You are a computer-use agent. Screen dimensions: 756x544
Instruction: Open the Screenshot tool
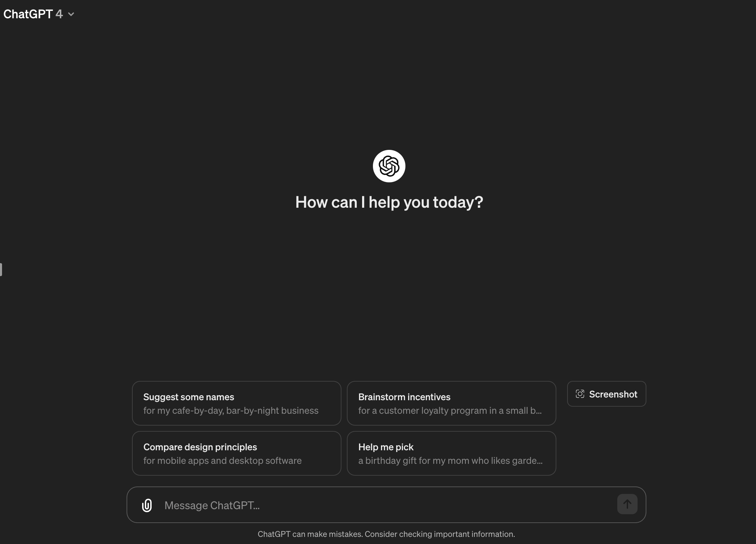click(x=606, y=394)
